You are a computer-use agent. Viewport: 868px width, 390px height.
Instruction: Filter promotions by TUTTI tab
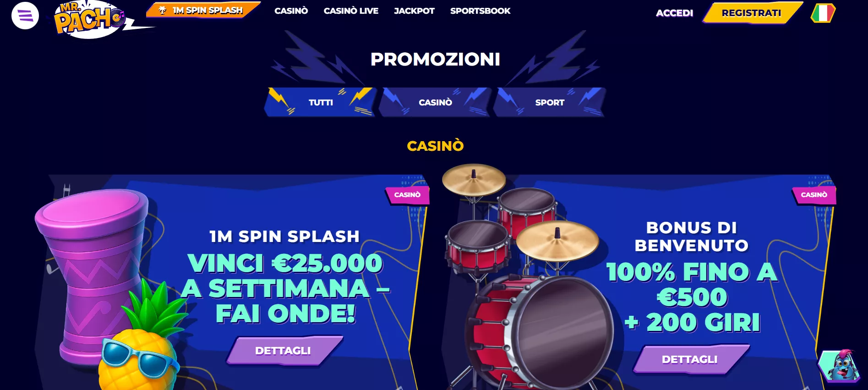tap(321, 102)
